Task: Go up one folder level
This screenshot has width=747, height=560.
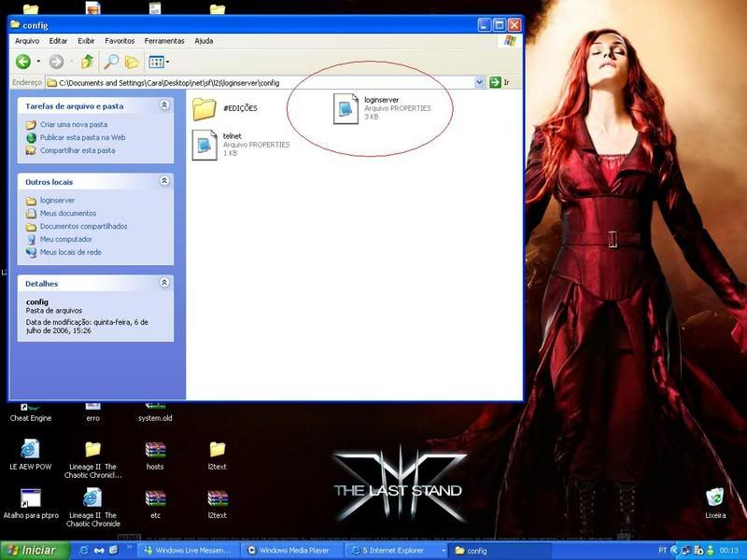Action: click(x=87, y=62)
